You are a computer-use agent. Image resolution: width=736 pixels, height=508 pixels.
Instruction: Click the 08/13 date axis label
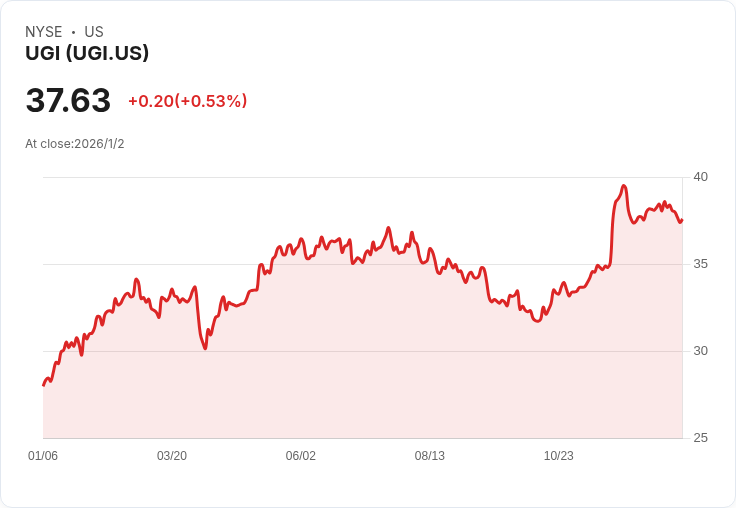[429, 455]
